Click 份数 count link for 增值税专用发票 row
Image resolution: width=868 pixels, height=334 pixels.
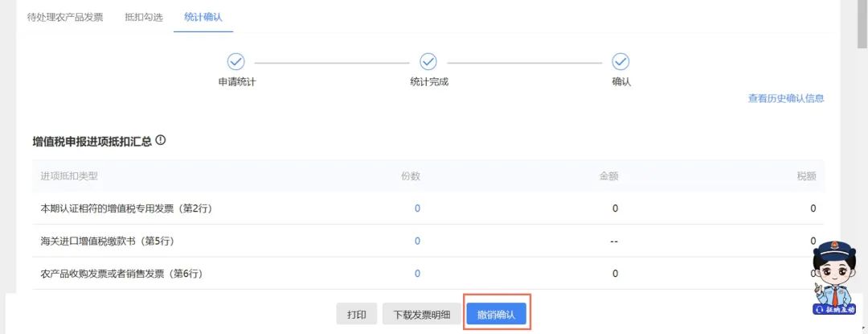point(417,208)
